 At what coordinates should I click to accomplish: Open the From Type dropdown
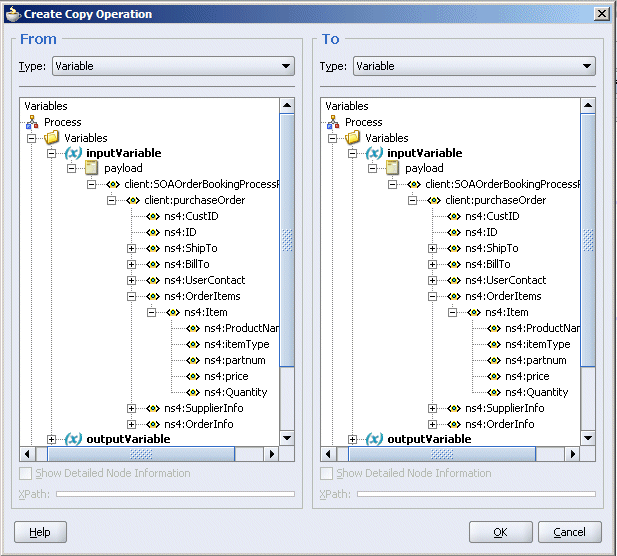point(174,66)
